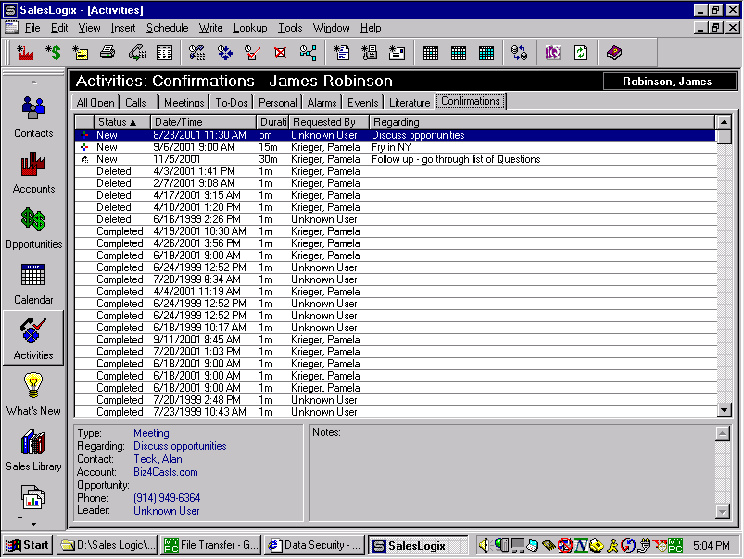Click the first calendar grid view icon
Viewport: 744px width, 559px height.
430,53
